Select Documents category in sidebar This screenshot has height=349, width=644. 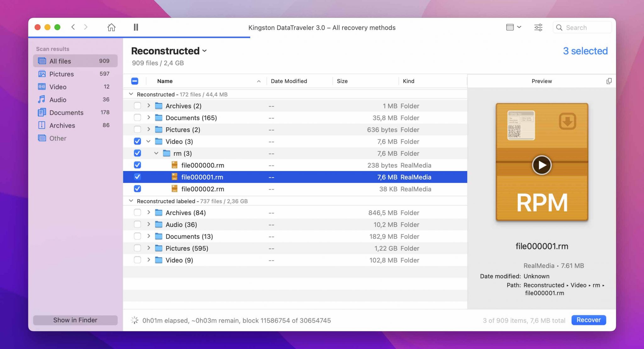(66, 112)
